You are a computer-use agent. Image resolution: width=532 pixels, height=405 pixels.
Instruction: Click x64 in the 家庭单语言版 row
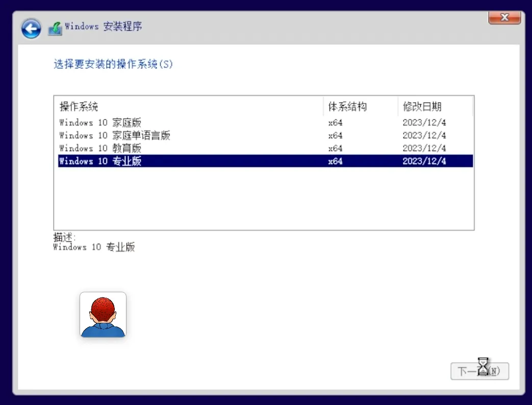point(335,135)
